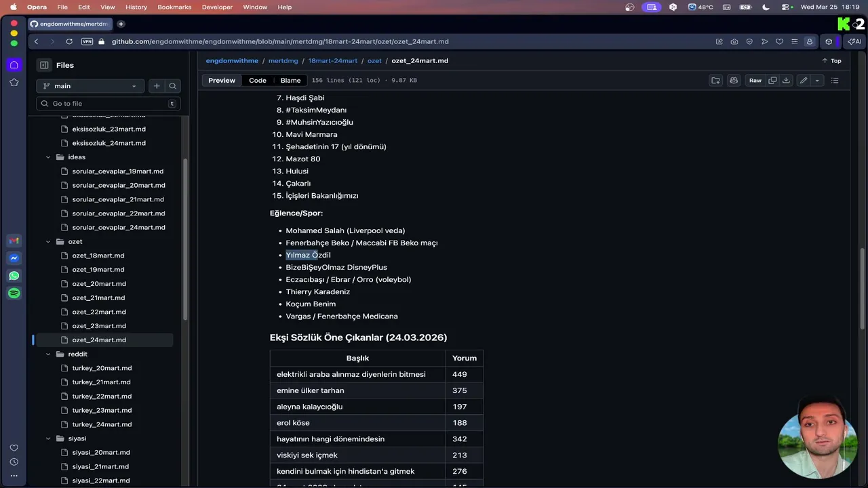
Task: Select the Preview tab
Action: coord(222,81)
